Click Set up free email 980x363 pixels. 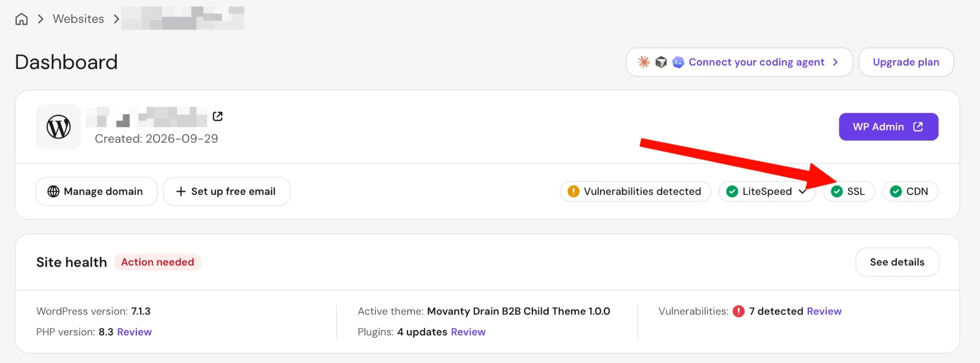(x=226, y=192)
